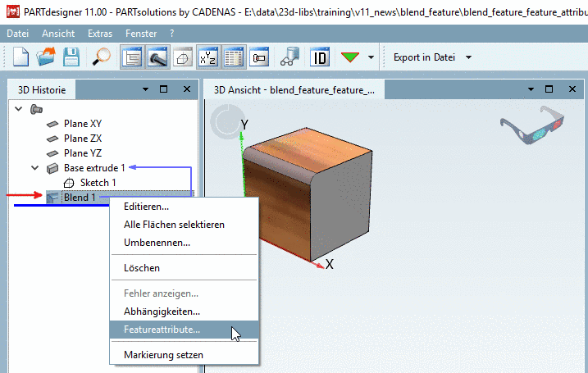588x373 pixels.
Task: Click the Blend 1 feature icon
Action: pyautogui.click(x=52, y=198)
